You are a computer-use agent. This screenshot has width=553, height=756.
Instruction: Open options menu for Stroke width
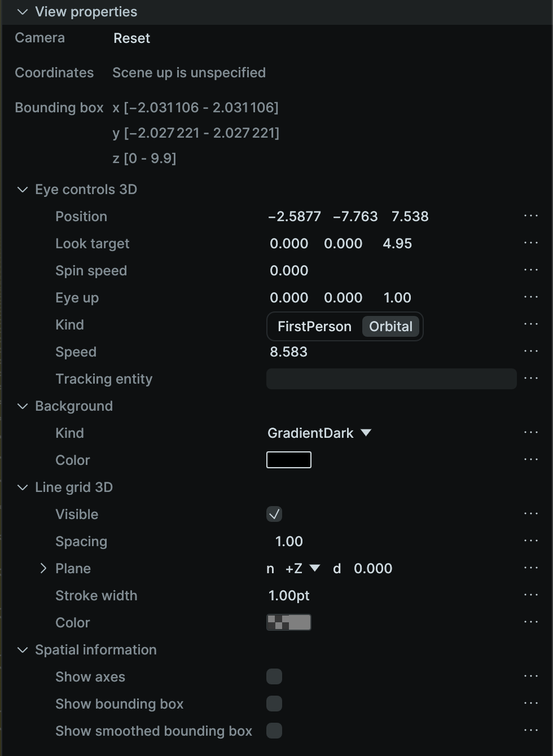pos(531,595)
